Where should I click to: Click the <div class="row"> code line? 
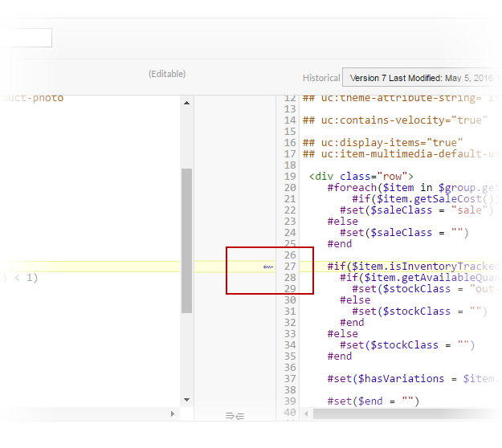tap(361, 177)
